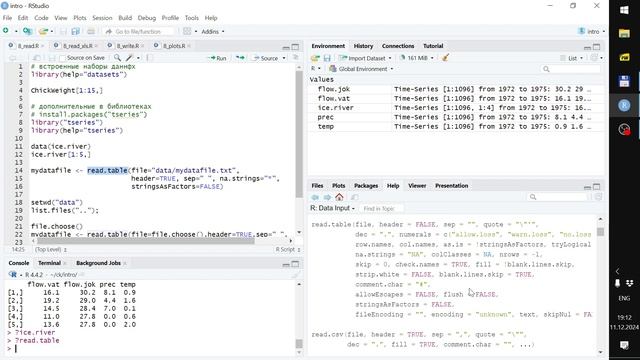This screenshot has height=360, width=640.
Task: Switch to the 8_plots.R tab
Action: [x=174, y=46]
